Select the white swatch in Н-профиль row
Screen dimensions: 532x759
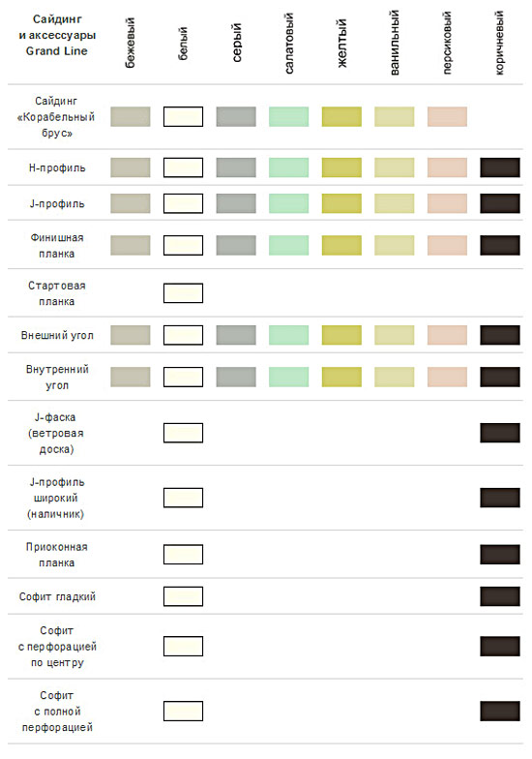tap(183, 167)
